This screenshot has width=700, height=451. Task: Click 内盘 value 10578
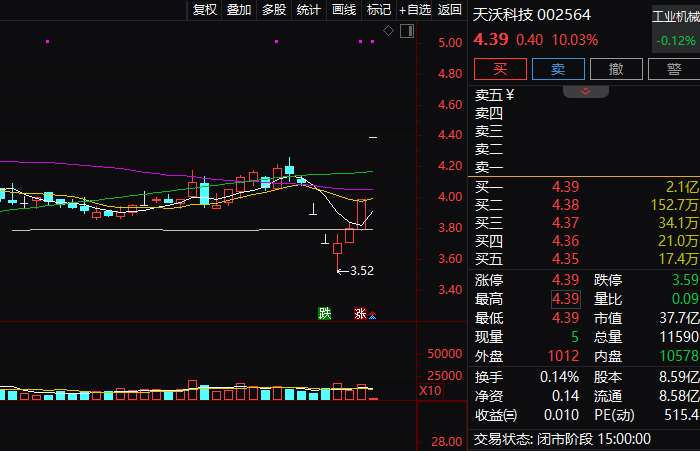(679, 356)
